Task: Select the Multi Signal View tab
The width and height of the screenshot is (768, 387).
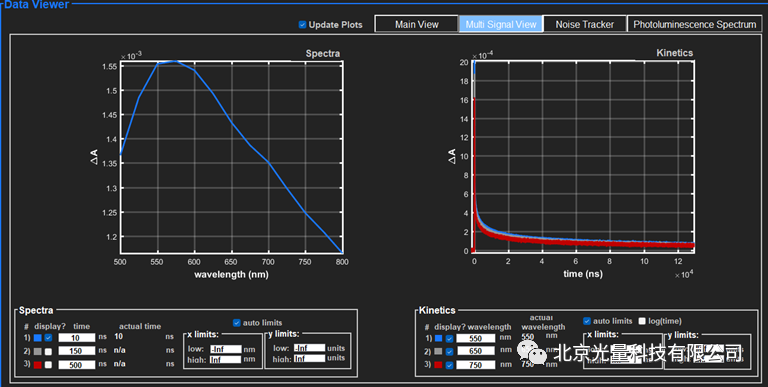Action: pyautogui.click(x=501, y=24)
